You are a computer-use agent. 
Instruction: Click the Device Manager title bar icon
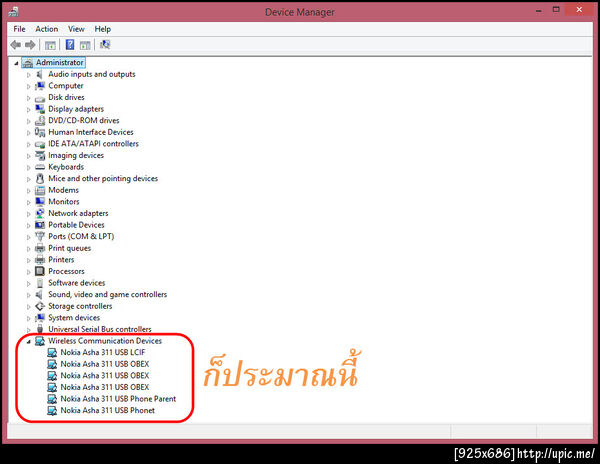tap(14, 12)
